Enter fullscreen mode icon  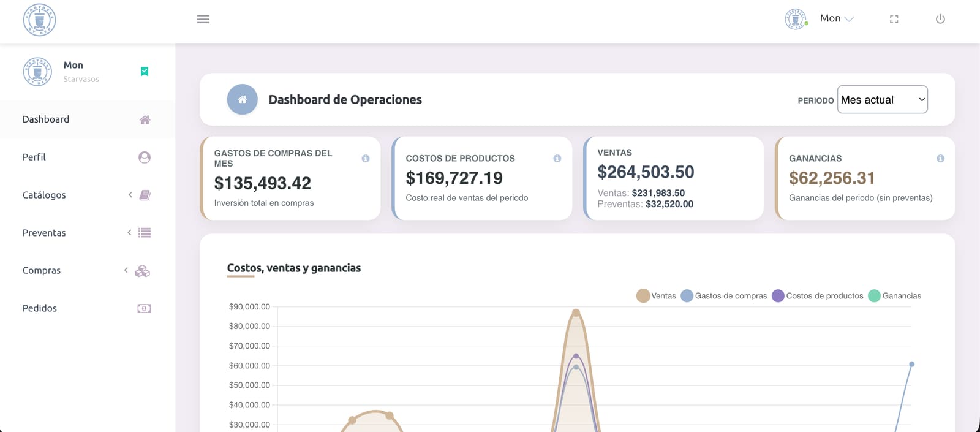(894, 19)
